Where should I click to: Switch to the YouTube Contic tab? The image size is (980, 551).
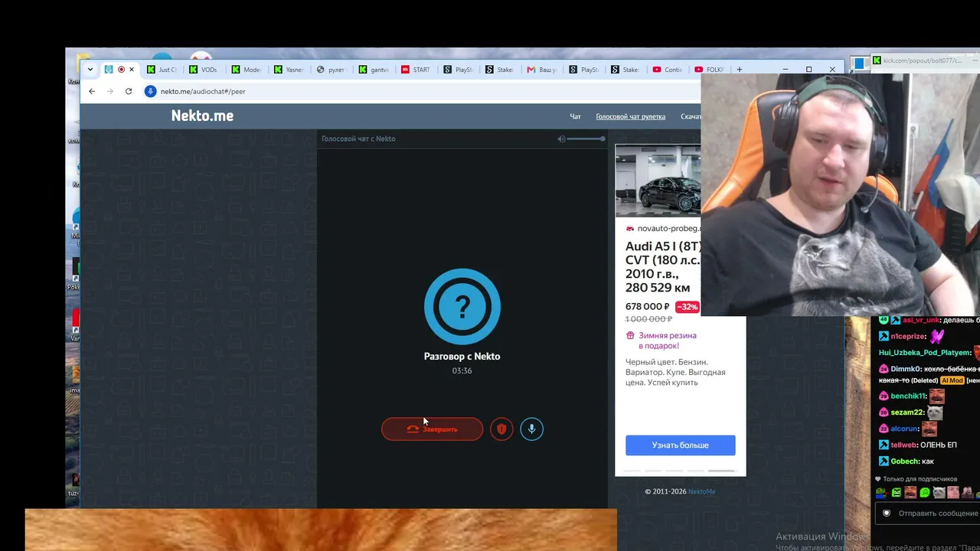pyautogui.click(x=668, y=70)
